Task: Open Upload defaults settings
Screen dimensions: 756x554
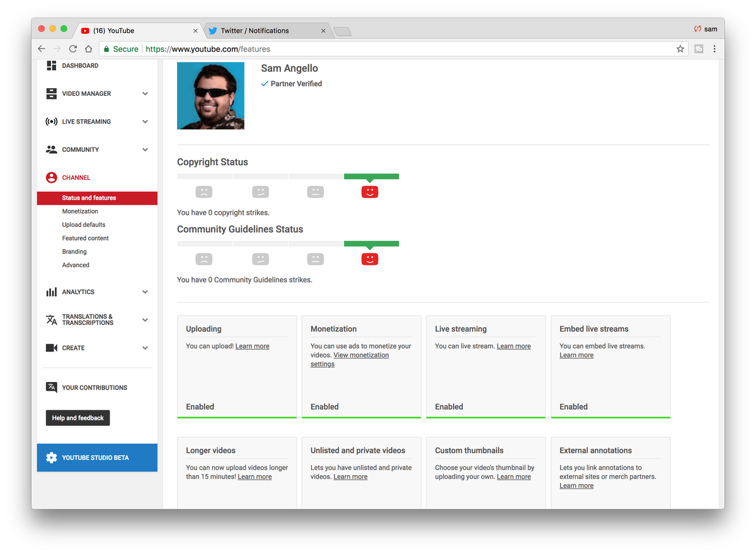Action: pos(84,224)
